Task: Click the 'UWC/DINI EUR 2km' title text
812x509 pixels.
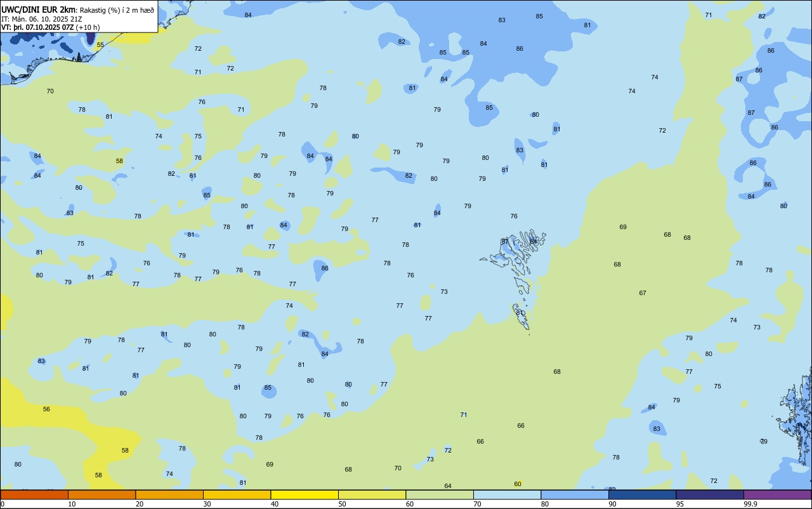Action: coord(37,10)
